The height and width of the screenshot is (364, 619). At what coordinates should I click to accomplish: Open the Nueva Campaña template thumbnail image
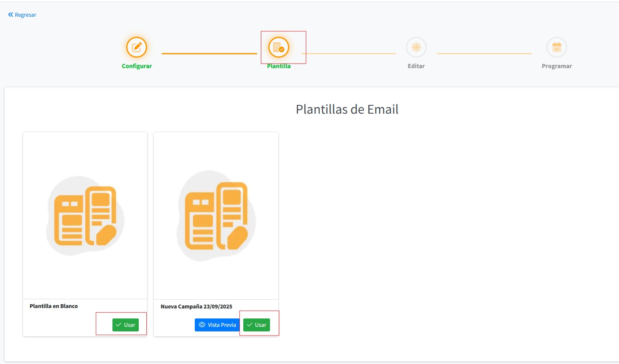[216, 216]
